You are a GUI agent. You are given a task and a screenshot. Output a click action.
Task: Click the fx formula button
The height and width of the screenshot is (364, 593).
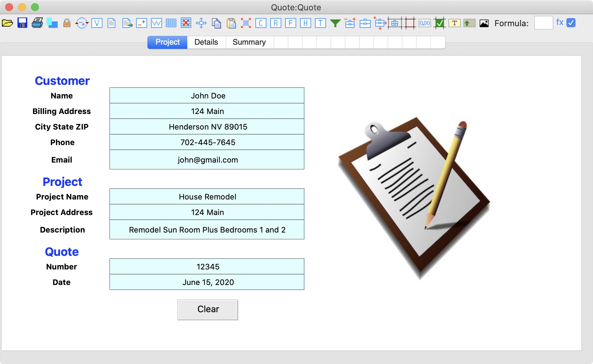tap(560, 22)
